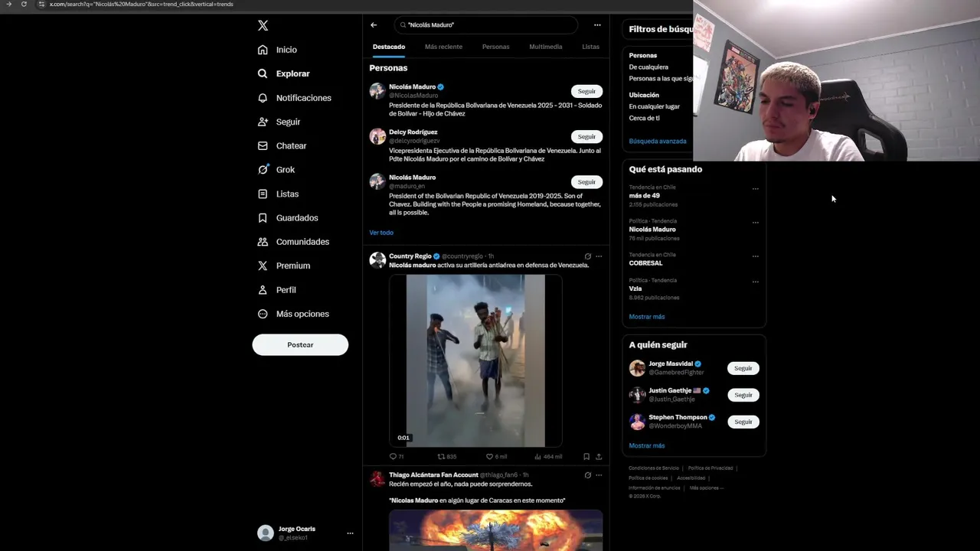Viewport: 980px width, 551px height.
Task: Select the 'Cerca de ti' location filter
Action: tap(644, 118)
